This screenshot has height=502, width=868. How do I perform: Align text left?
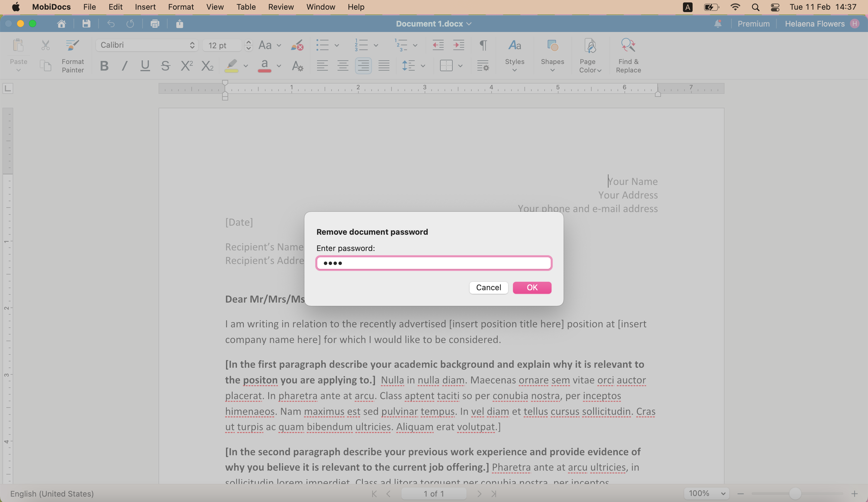tap(322, 65)
